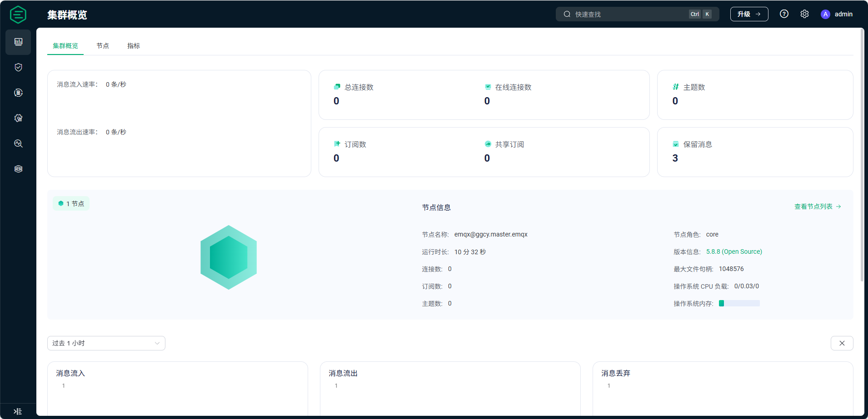The image size is (868, 419).
Task: Open settings gear in top bar
Action: pyautogui.click(x=804, y=14)
